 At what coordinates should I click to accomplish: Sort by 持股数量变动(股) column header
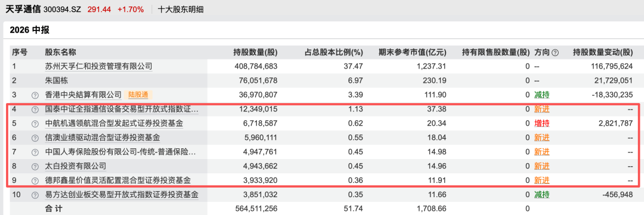pos(603,52)
